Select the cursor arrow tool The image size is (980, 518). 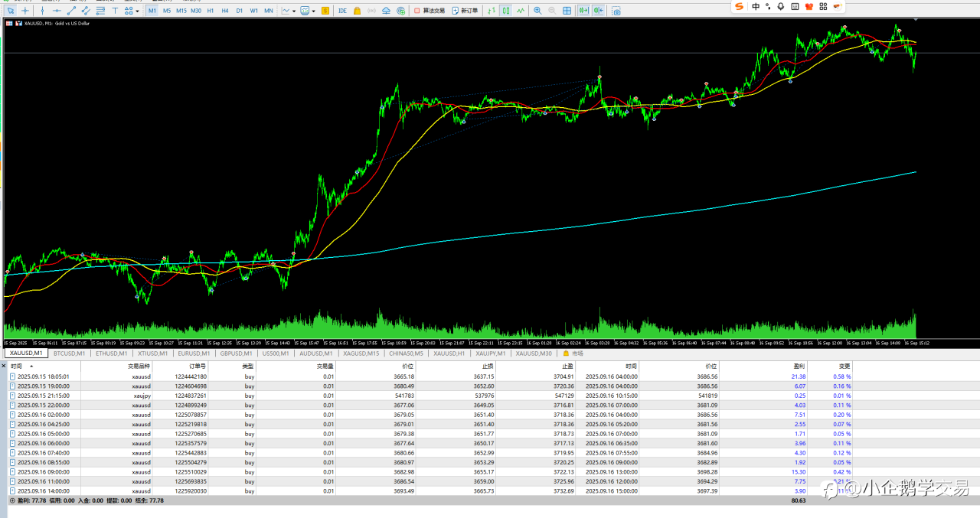tap(11, 11)
